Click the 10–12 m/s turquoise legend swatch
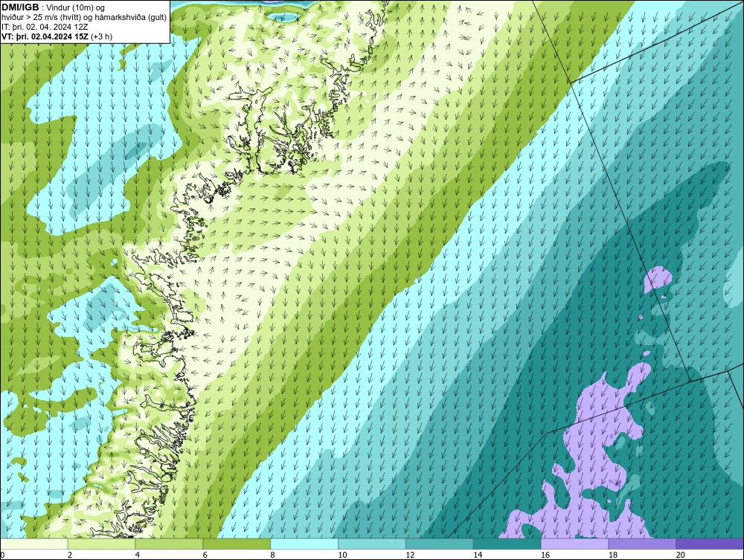The image size is (744, 560). pyautogui.click(x=372, y=544)
